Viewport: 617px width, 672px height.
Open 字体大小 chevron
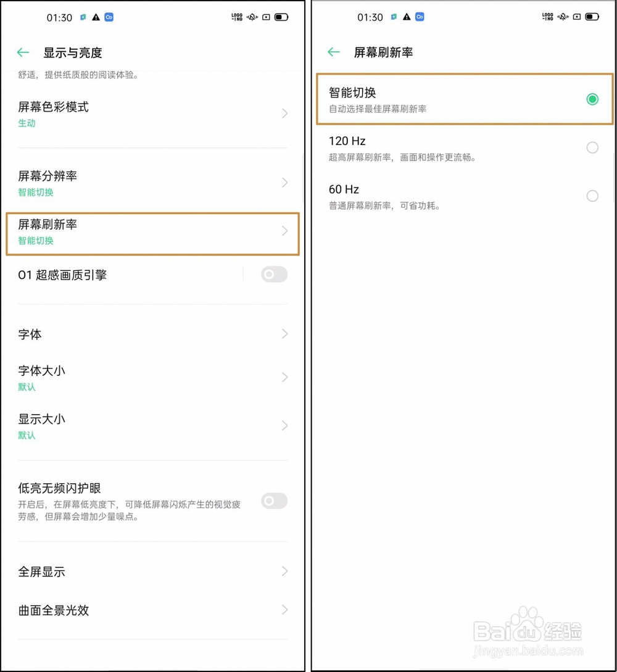(x=285, y=377)
